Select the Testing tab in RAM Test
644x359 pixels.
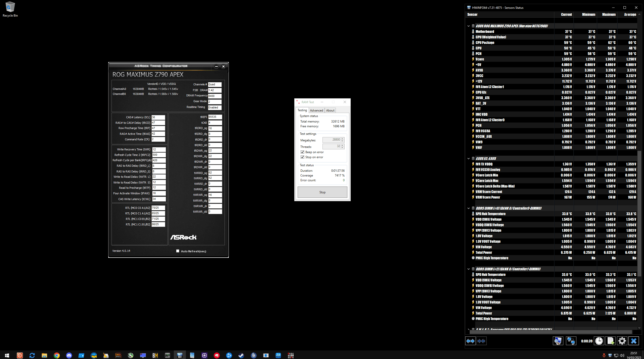click(302, 110)
